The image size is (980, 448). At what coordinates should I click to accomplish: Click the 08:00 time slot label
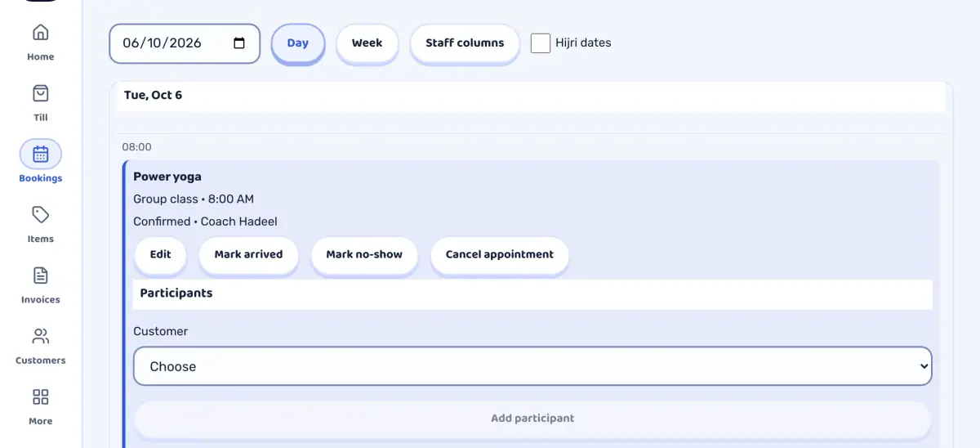(x=137, y=147)
